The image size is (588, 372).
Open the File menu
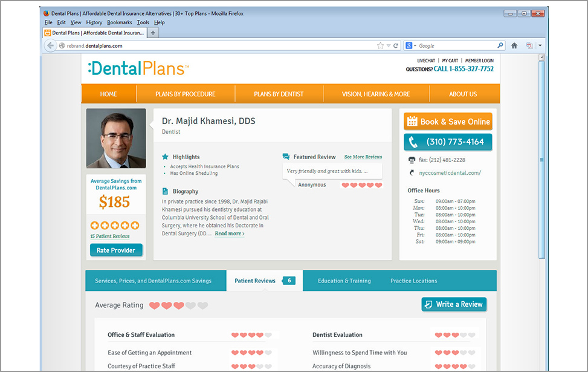pos(48,22)
